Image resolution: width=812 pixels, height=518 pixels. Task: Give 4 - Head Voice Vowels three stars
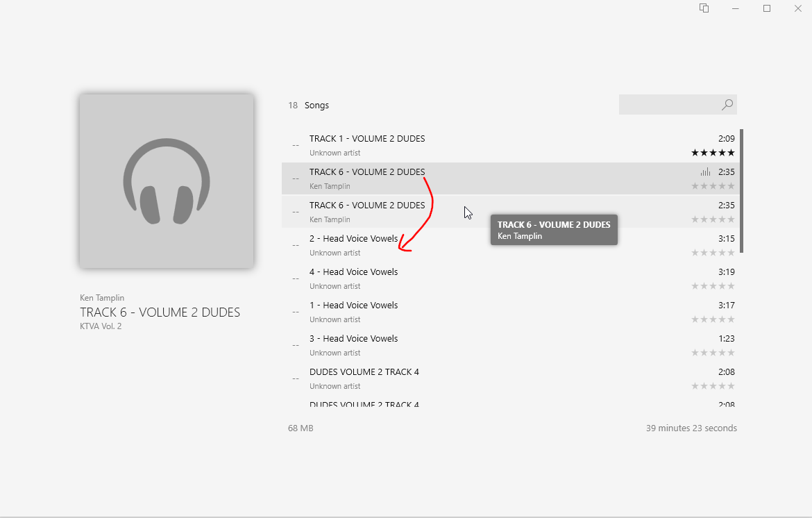point(713,285)
